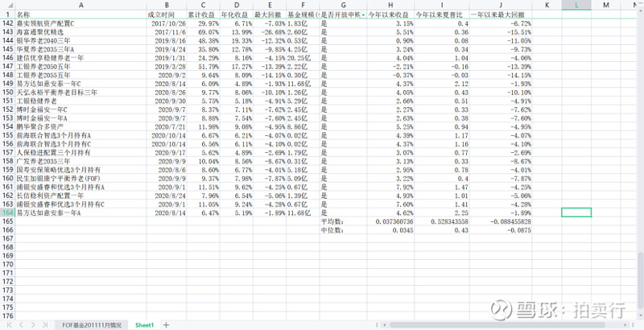Image resolution: width=644 pixels, height=330 pixels.
Task: Open the 是否开放申购 filter dropdown
Action: (362, 14)
